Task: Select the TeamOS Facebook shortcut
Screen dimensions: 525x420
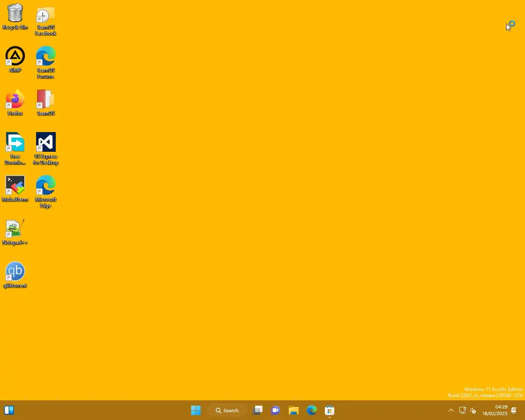Action: tap(46, 21)
